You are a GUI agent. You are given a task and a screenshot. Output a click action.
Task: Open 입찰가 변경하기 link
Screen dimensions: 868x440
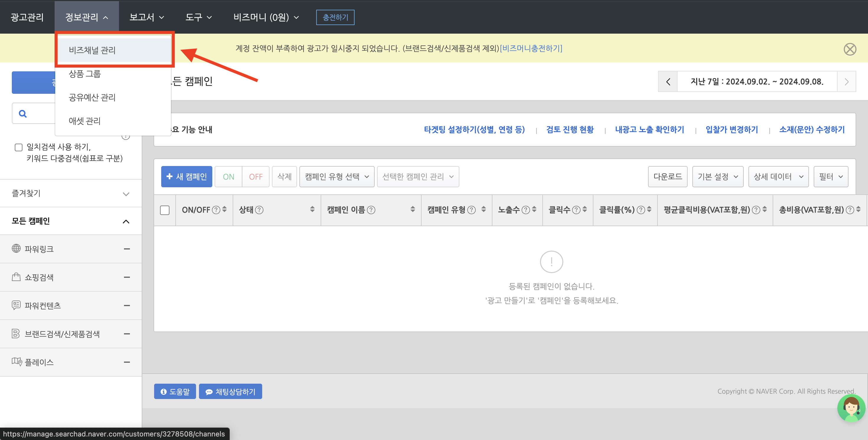tap(732, 129)
